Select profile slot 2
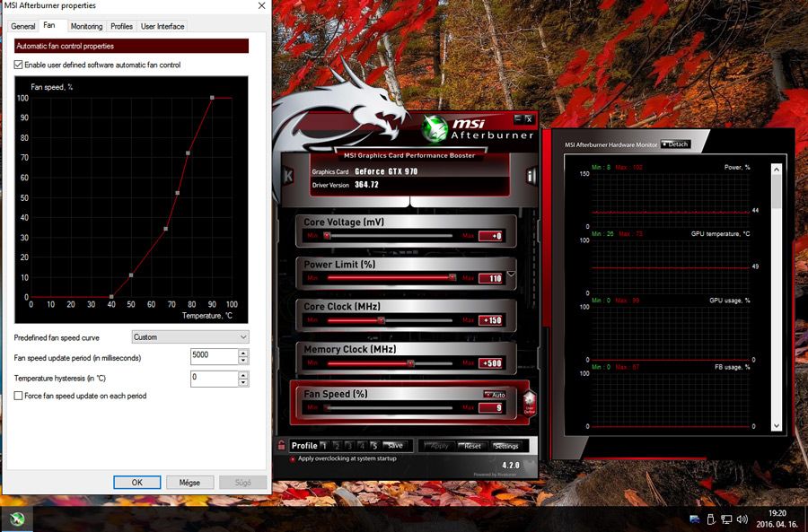Screen dimensions: 808x532 (x=337, y=446)
